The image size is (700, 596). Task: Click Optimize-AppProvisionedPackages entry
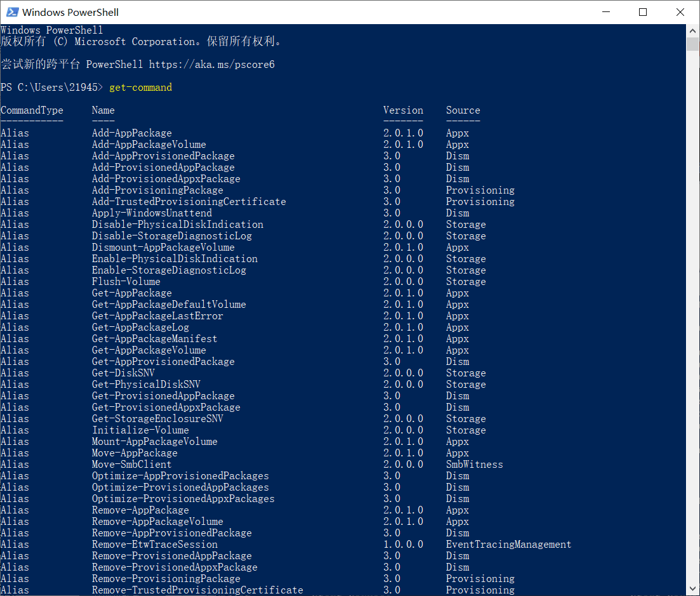[x=180, y=476]
